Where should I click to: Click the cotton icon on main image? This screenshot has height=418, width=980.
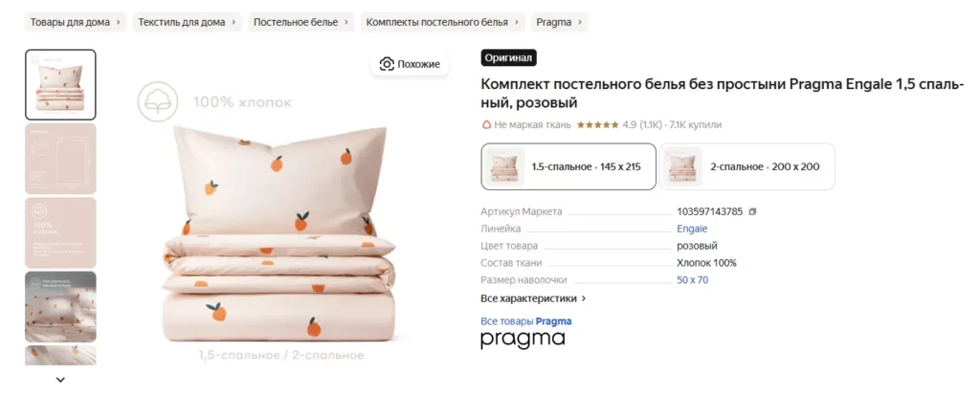tap(156, 101)
